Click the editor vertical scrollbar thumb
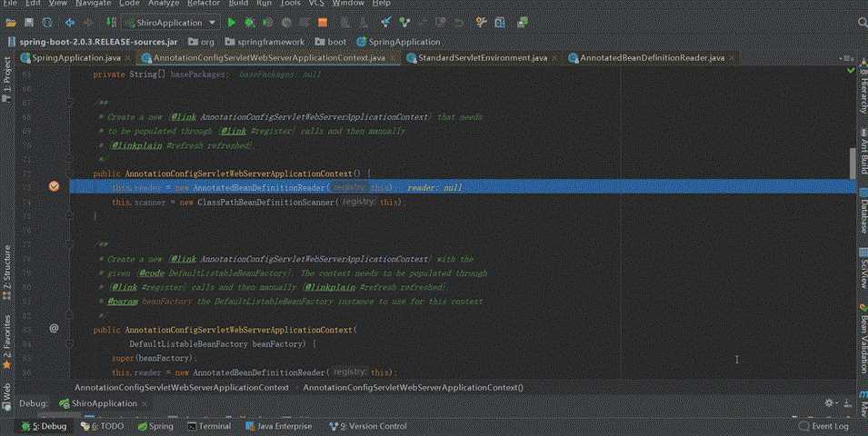 853,162
